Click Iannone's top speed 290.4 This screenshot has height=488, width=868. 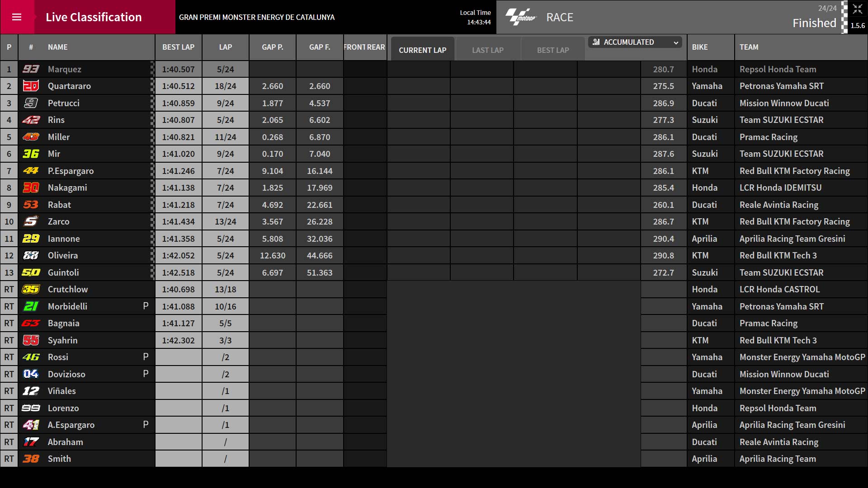tap(663, 239)
